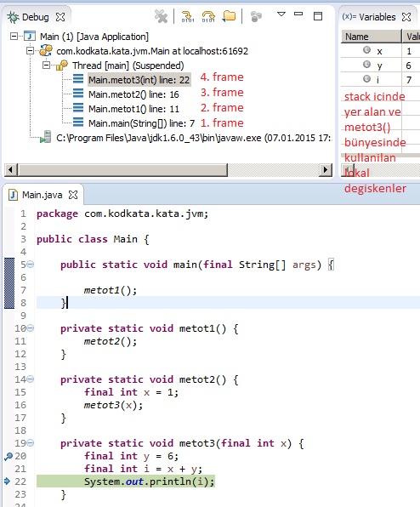This screenshot has width=420, height=507.
Task: Click the Use Step Filters icon
Action: (256, 16)
